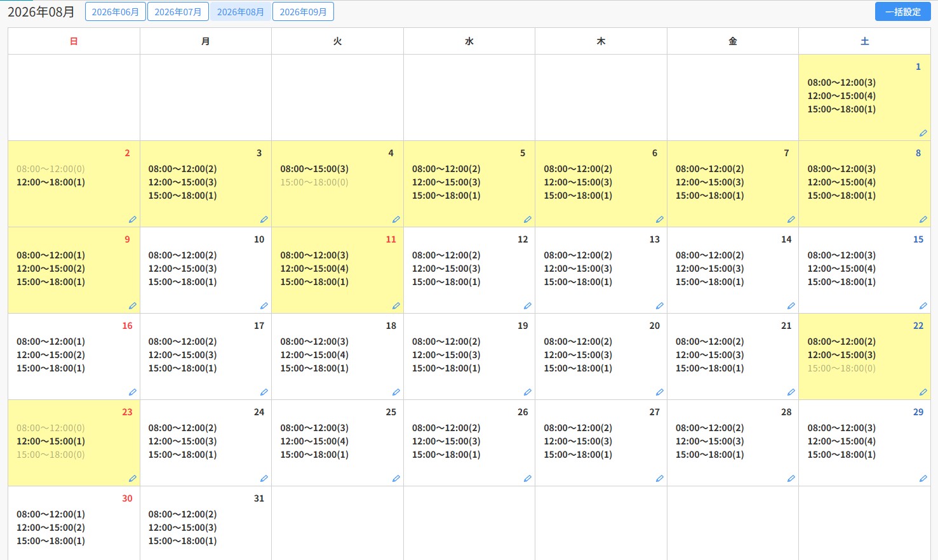Open the 2026年09月 month tab
The image size is (938, 560).
tap(303, 12)
